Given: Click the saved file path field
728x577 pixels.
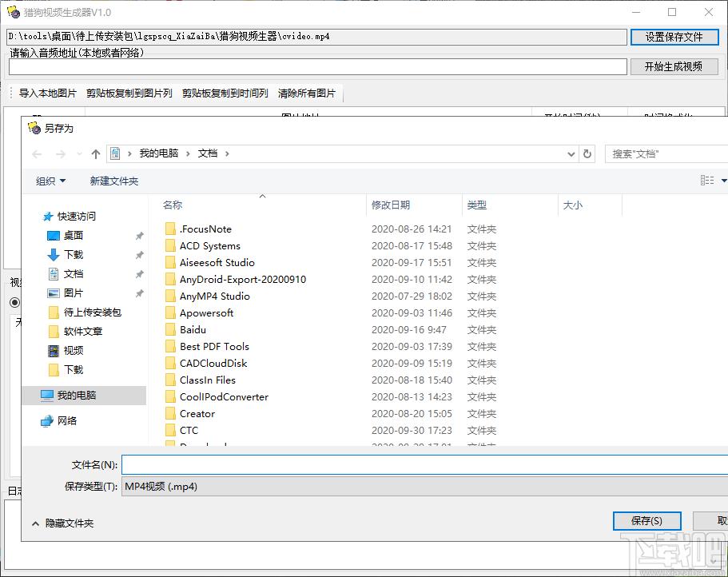Looking at the screenshot, I should pos(316,37).
